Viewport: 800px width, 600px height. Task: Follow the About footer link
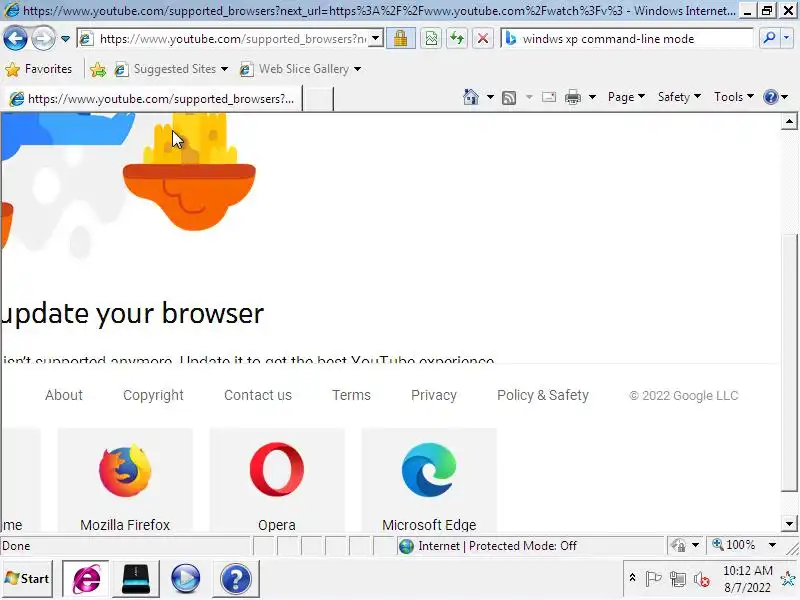[x=64, y=395]
